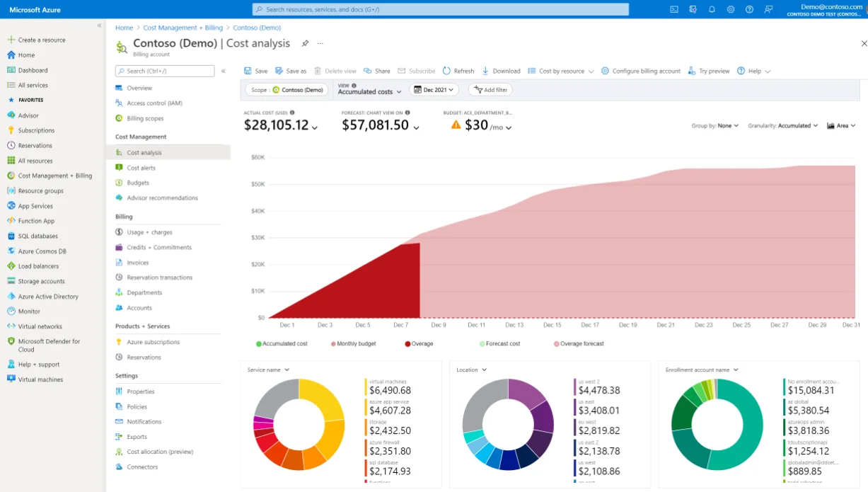The height and width of the screenshot is (492, 868).
Task: Open Configure billing account
Action: (x=641, y=71)
